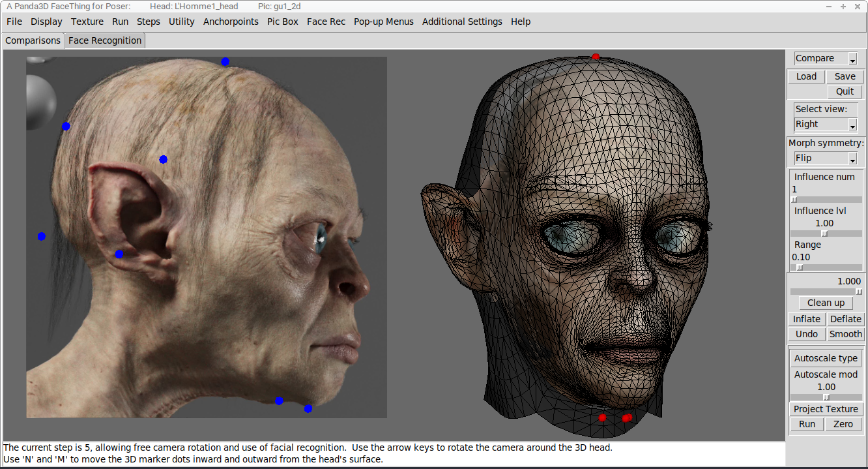Select blue marker at top of photo head
This screenshot has height=469, width=868.
225,61
